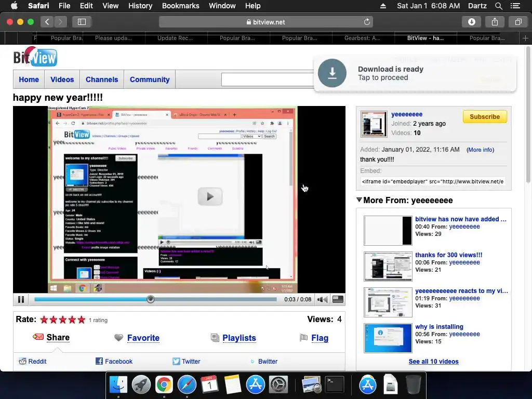Open Calendar from the Dock
532x399 pixels.
coord(210,385)
